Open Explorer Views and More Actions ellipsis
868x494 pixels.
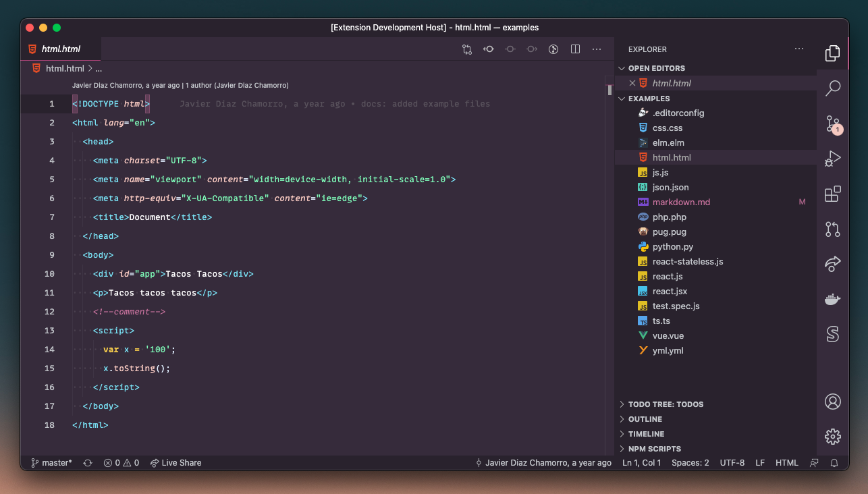coord(799,49)
